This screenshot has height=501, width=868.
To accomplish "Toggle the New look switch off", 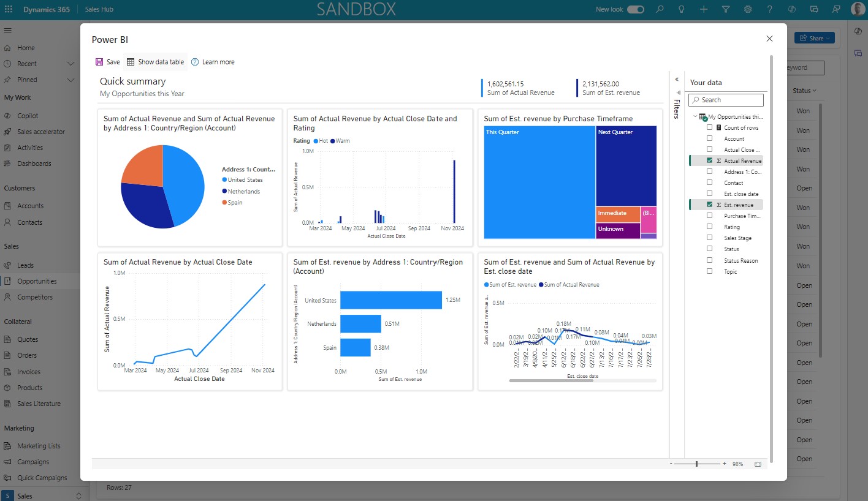I will coord(635,9).
